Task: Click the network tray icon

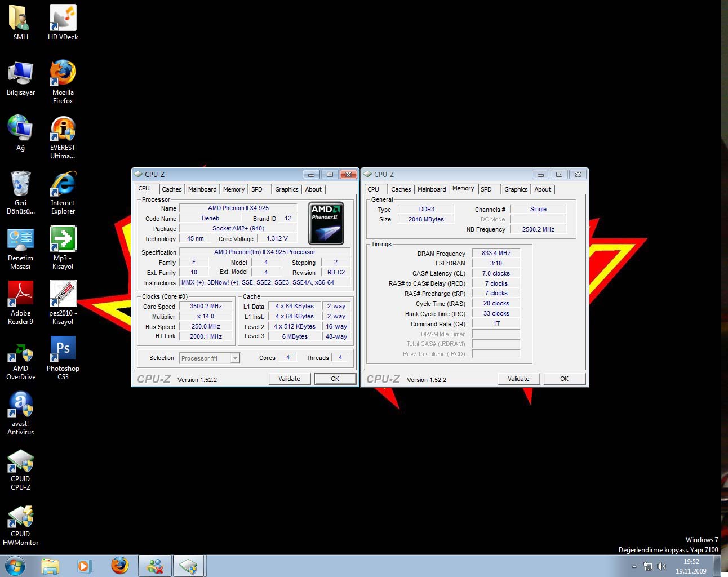Action: 648,566
